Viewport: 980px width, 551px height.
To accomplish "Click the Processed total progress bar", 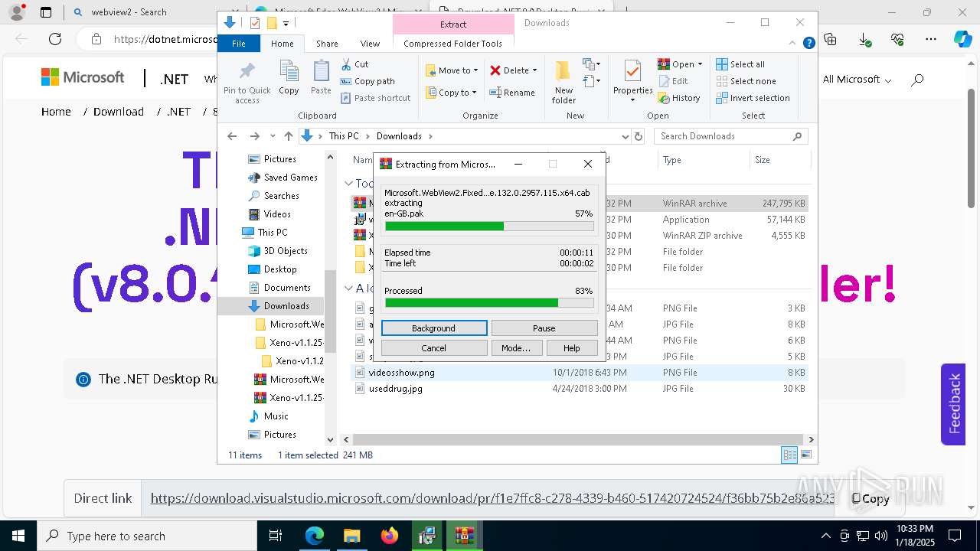I will [489, 303].
